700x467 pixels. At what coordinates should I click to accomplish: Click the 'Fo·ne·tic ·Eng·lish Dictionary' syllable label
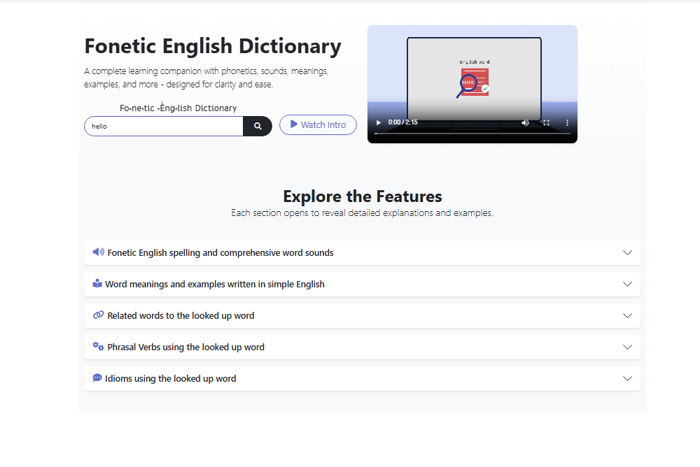(x=178, y=108)
